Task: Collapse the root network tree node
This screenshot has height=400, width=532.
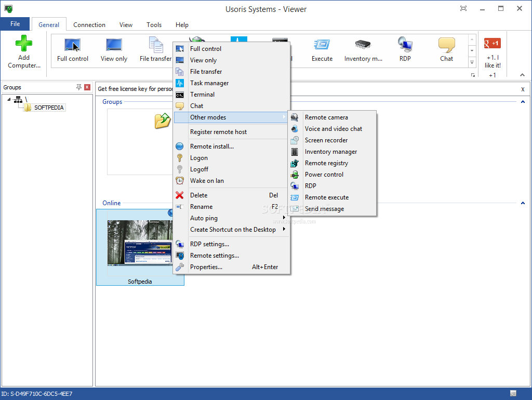Action: [9, 99]
